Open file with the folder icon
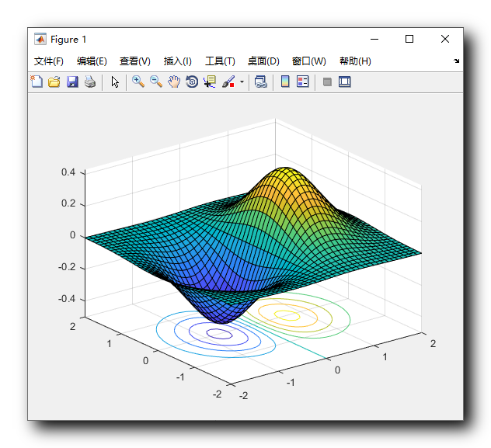491x448 pixels. [54, 82]
